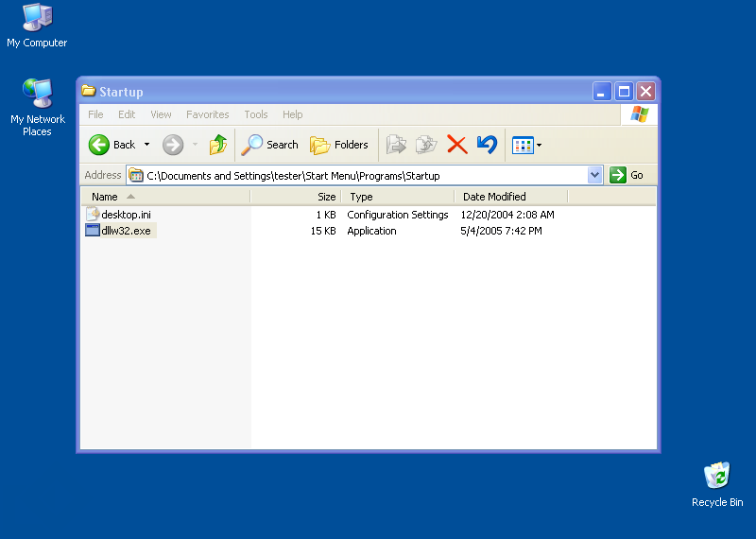Click the blue Undo arrow icon

[x=487, y=145]
